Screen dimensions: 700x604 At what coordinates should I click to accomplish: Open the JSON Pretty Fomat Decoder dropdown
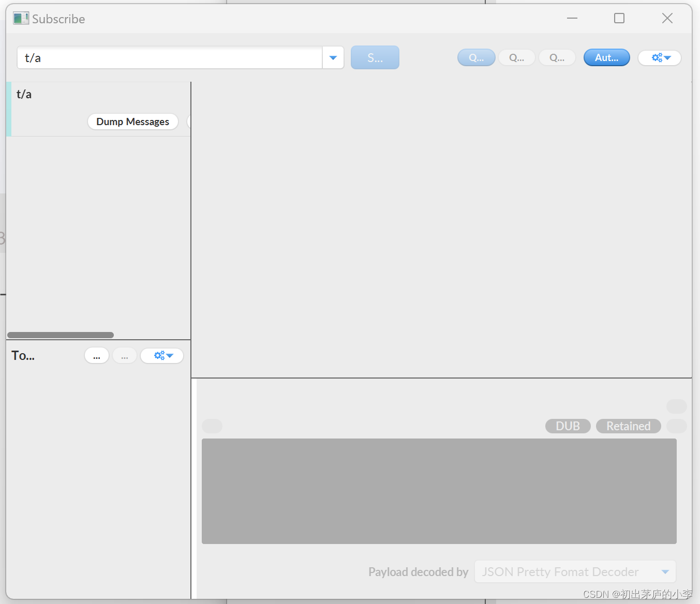pos(575,572)
